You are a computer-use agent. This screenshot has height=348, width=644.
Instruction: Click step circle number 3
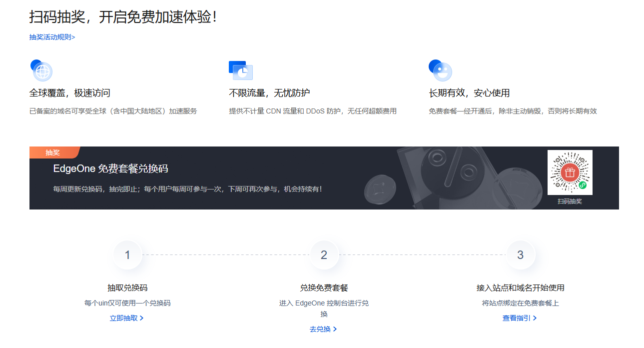(520, 255)
